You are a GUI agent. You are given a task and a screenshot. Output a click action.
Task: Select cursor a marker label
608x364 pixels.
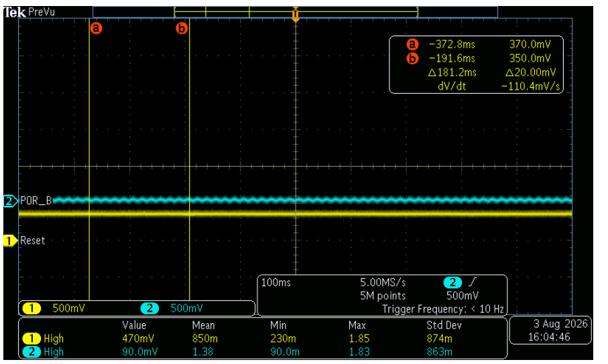coord(96,28)
